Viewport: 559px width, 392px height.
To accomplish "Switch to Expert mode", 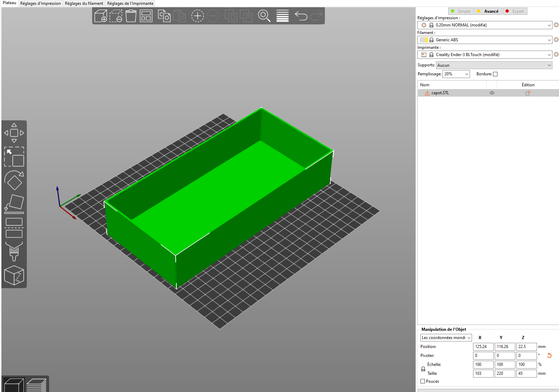I will [515, 11].
